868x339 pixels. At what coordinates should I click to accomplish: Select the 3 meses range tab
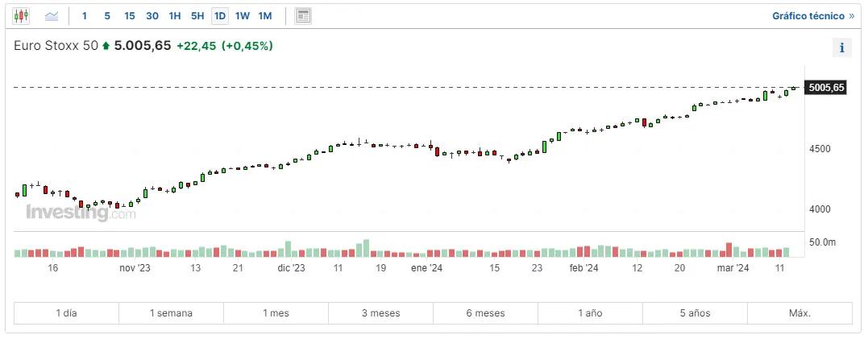click(380, 313)
